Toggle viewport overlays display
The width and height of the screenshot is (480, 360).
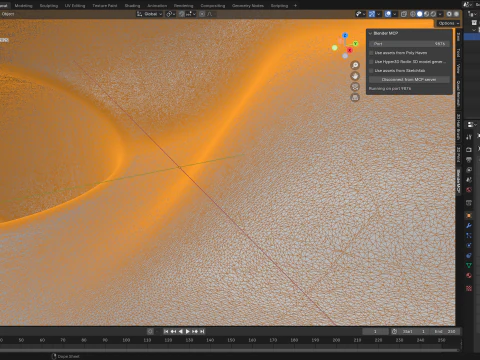click(388, 14)
